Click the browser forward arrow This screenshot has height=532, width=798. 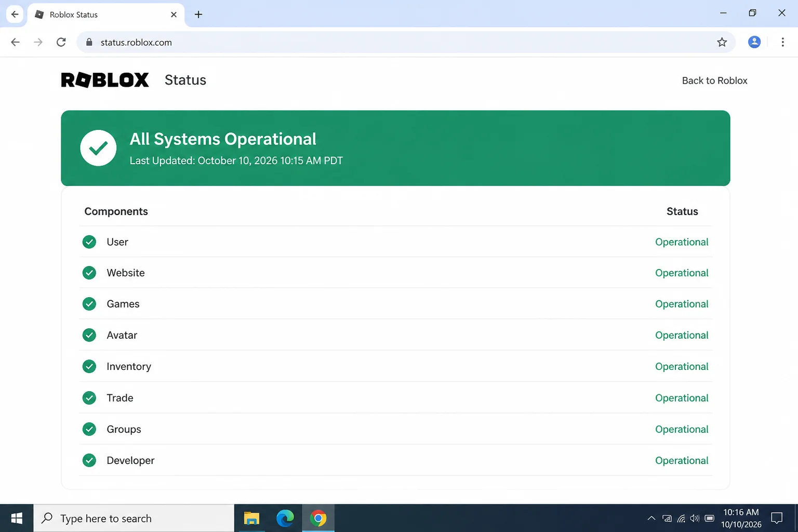point(38,42)
